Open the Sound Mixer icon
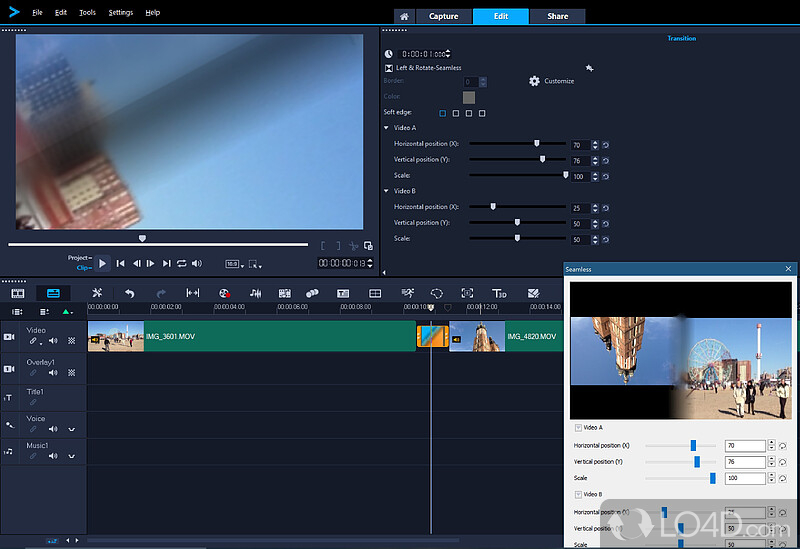Image resolution: width=800 pixels, height=549 pixels. pyautogui.click(x=255, y=293)
